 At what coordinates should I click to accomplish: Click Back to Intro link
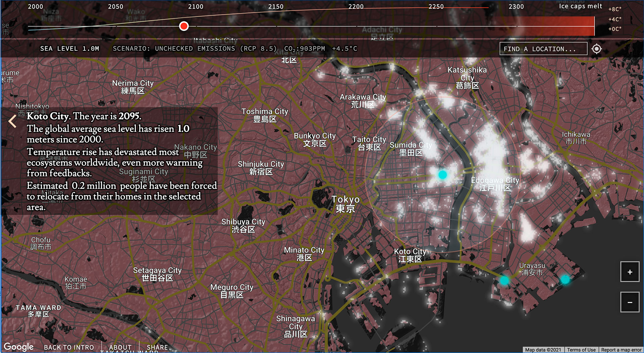(69, 347)
